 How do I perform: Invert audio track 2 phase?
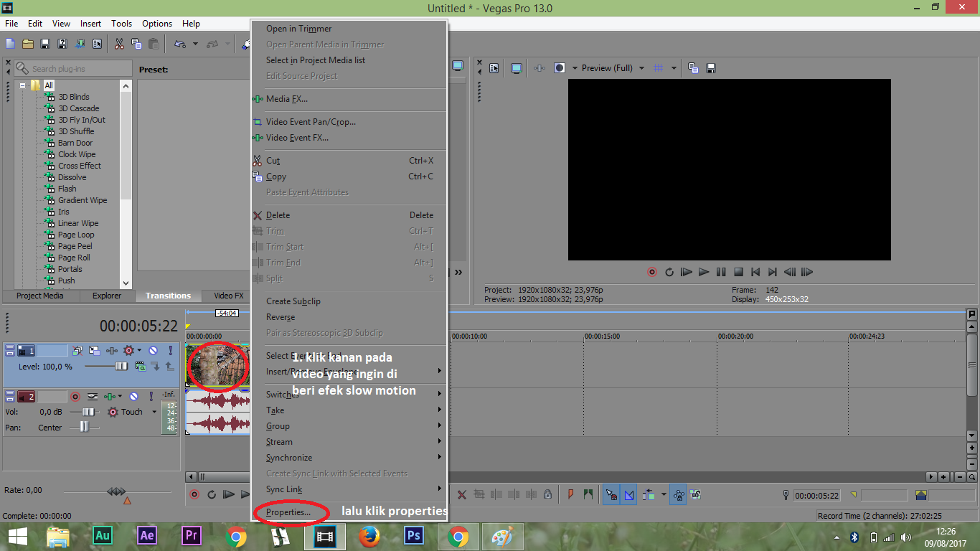[x=93, y=397]
